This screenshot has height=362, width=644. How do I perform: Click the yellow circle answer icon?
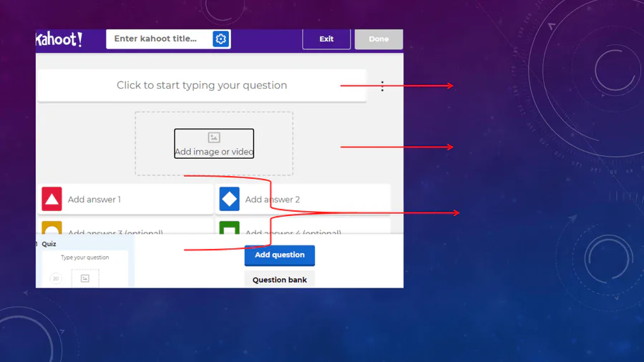[x=52, y=228]
